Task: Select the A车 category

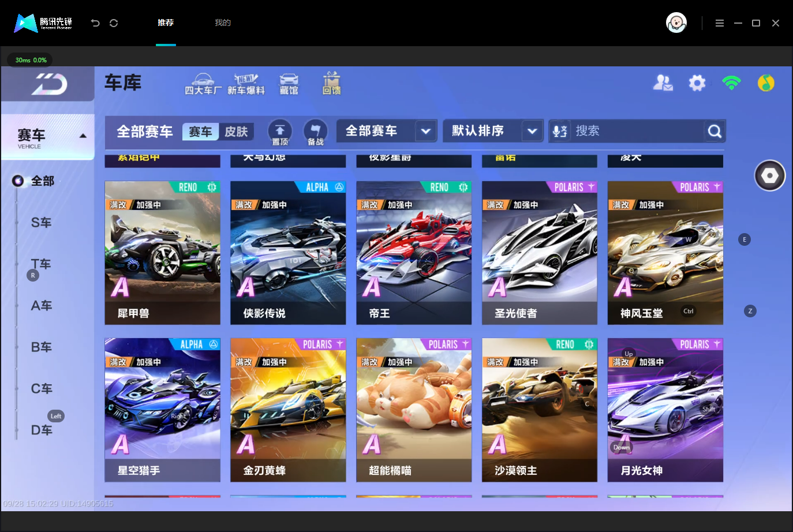Action: pos(42,306)
